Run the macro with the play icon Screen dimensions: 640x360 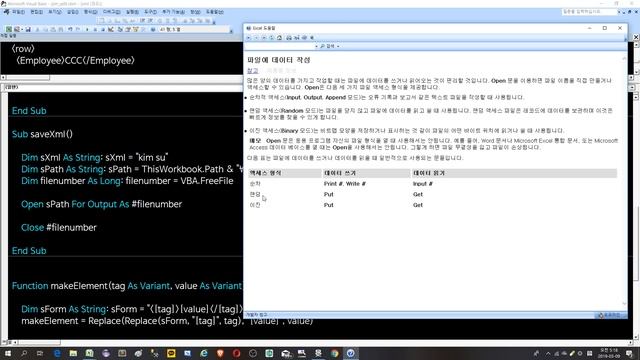87,29
